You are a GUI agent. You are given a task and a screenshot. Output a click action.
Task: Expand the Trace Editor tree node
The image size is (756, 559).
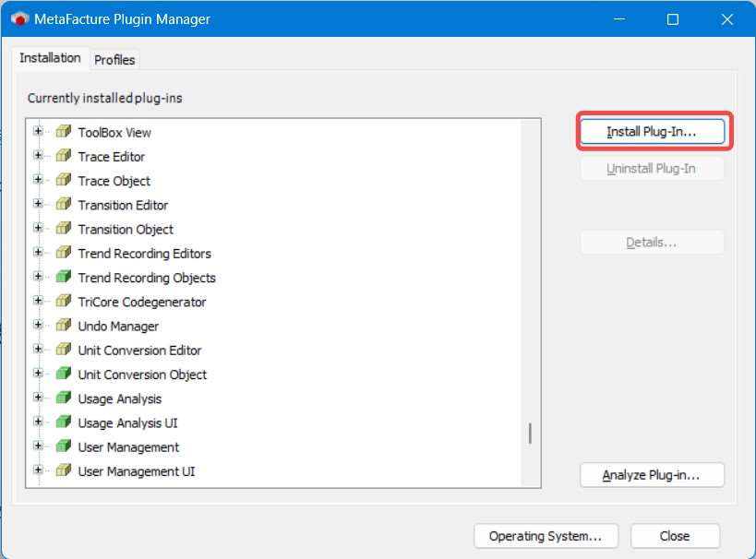click(x=38, y=155)
